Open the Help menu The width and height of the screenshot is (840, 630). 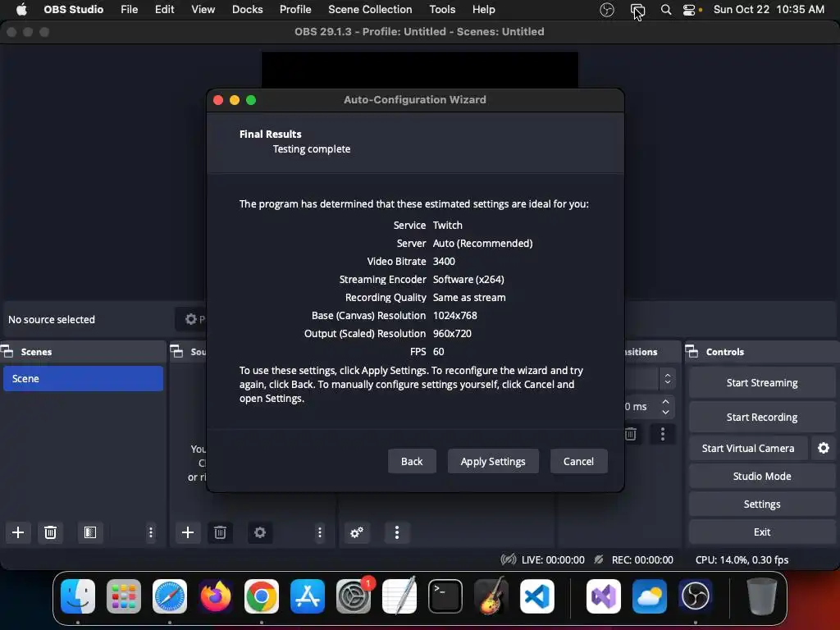coord(483,9)
